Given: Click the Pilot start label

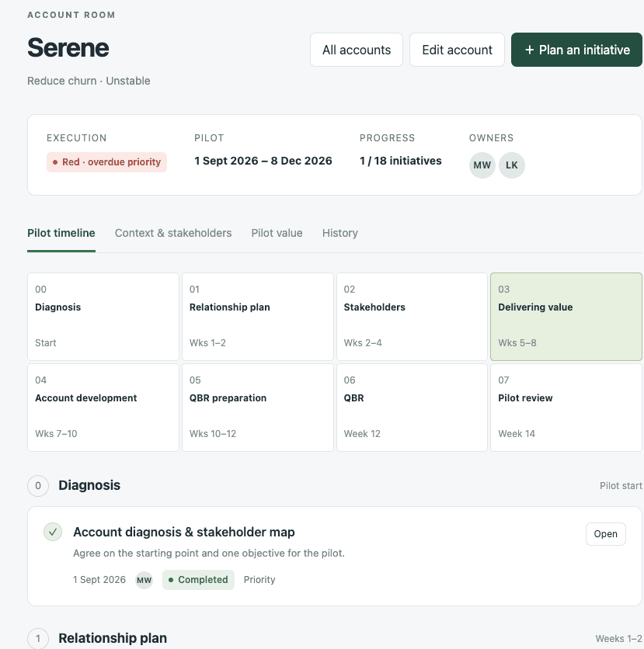Looking at the screenshot, I should [x=621, y=485].
